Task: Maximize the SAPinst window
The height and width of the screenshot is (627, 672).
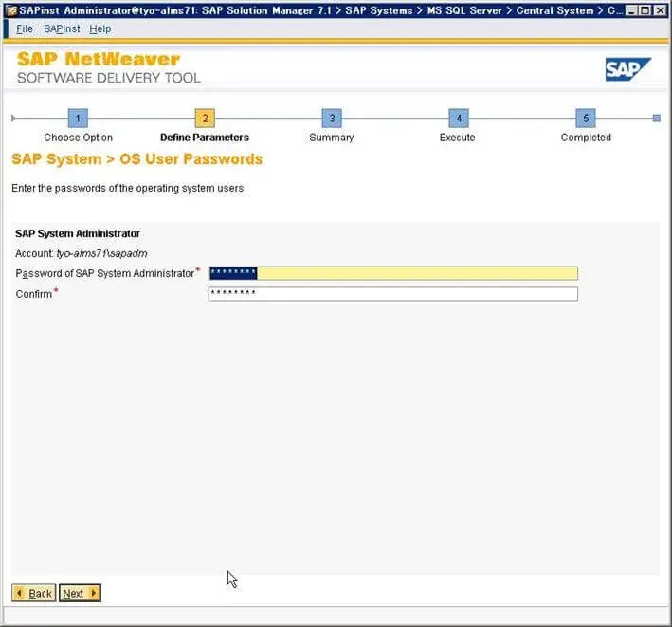Action: pos(645,10)
